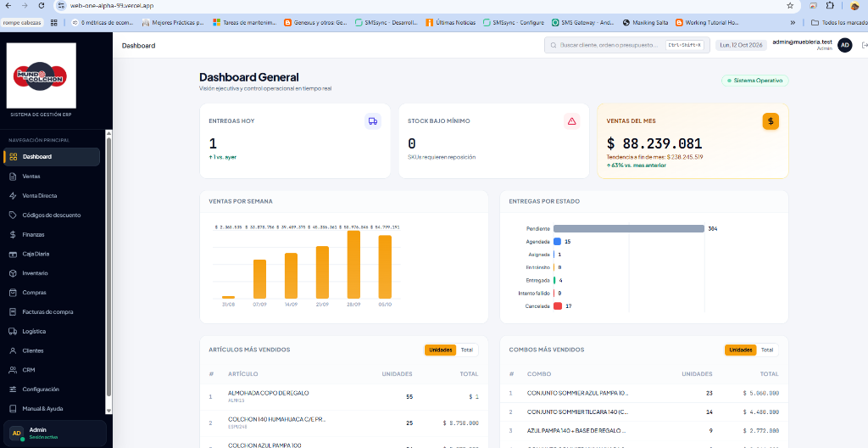Click the Manual & Ayuda book icon
Viewport: 868px width, 448px height.
click(14, 409)
